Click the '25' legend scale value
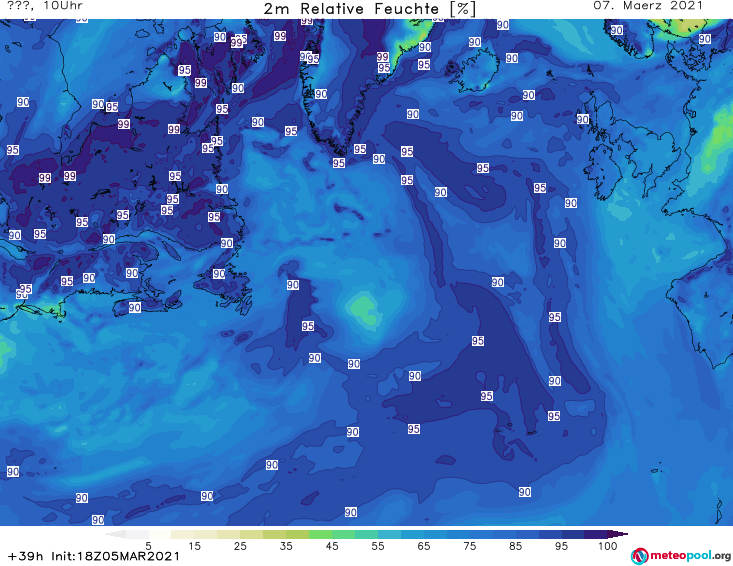 coord(240,546)
